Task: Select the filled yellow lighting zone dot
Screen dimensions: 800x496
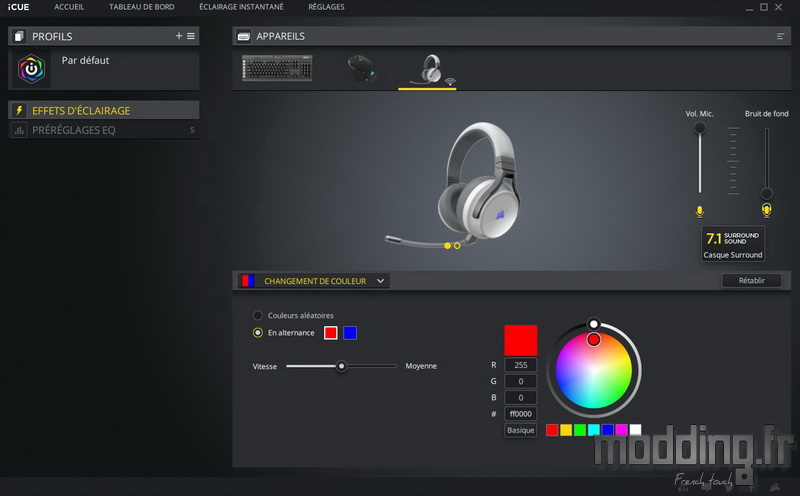Action: click(447, 246)
